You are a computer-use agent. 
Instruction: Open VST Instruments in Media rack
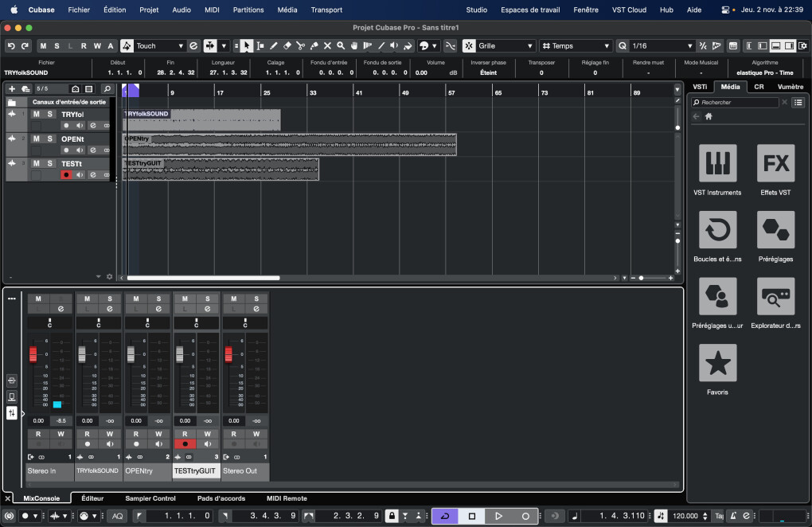[717, 163]
